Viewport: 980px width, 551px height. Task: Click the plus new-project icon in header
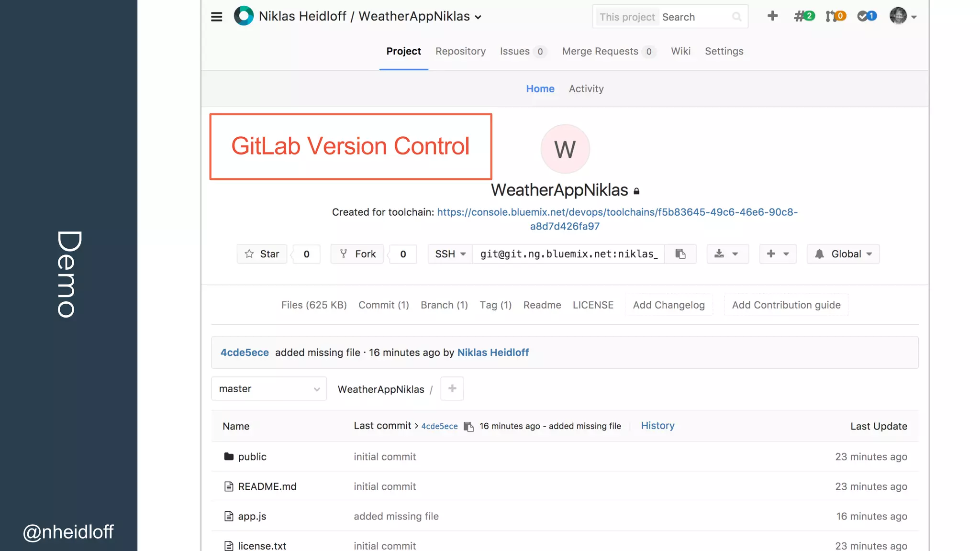(x=772, y=16)
